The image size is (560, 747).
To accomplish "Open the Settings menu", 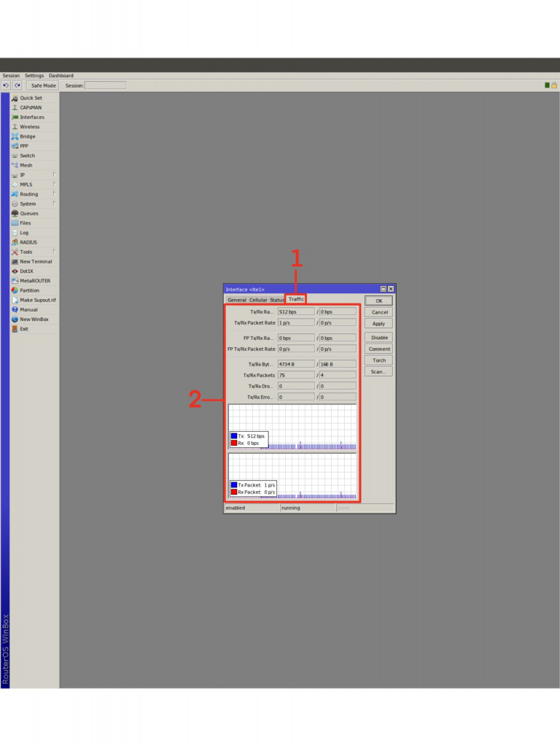I will point(34,76).
